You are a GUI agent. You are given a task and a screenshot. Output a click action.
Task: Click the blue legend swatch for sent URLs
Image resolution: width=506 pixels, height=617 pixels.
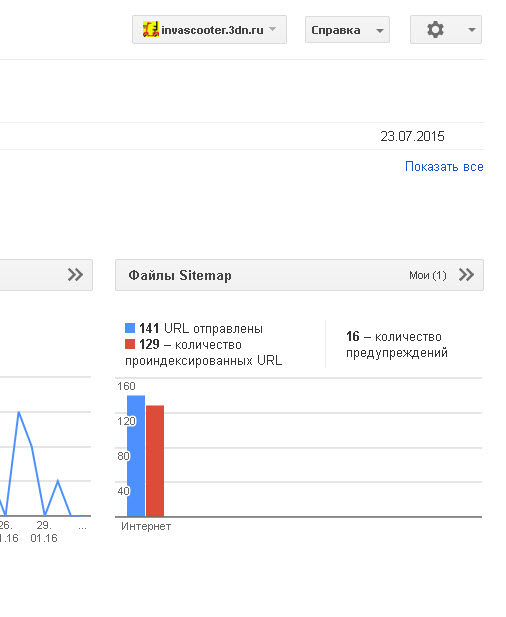[130, 328]
